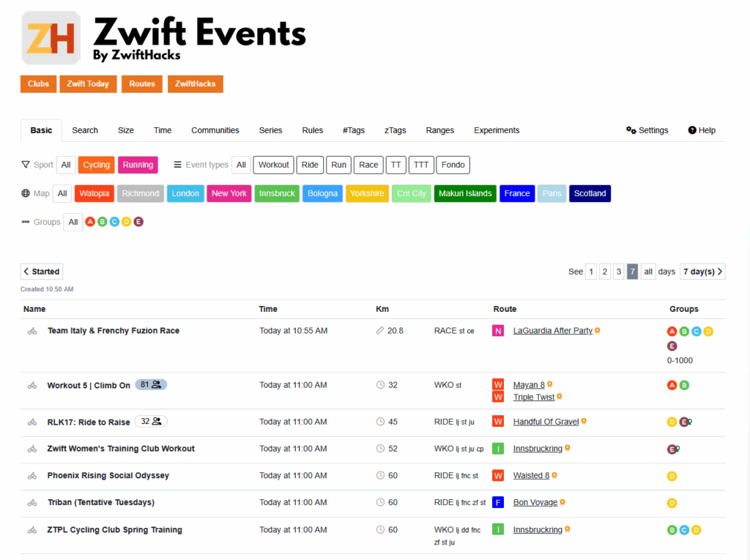The width and height of the screenshot is (750, 560).
Task: Click the N map badge for LaGuardia After Party
Action: [x=498, y=331]
